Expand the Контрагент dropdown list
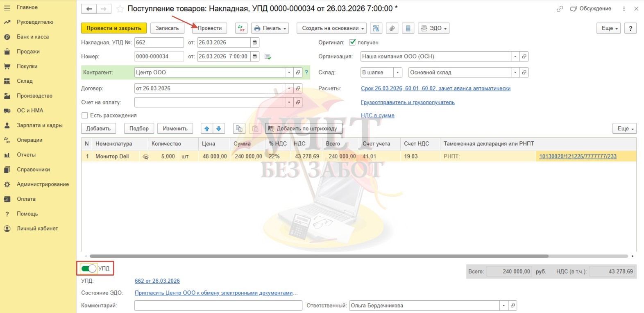Image resolution: width=644 pixels, height=313 pixels. pos(289,73)
